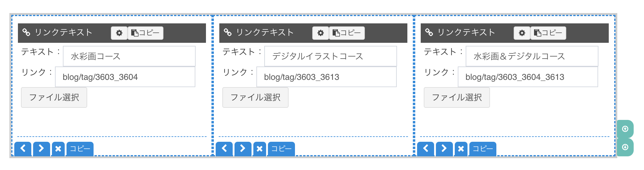
Task: Delete the second column with X
Action: 260,149
